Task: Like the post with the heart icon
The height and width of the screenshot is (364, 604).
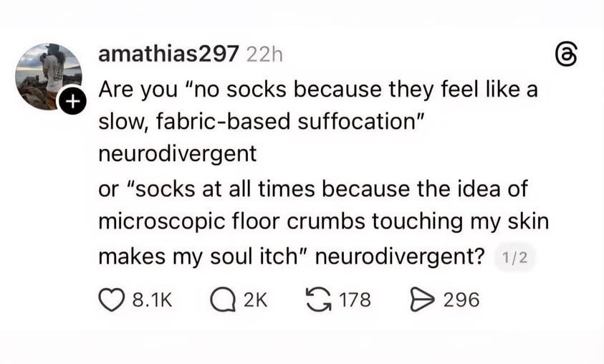Action: (110, 300)
